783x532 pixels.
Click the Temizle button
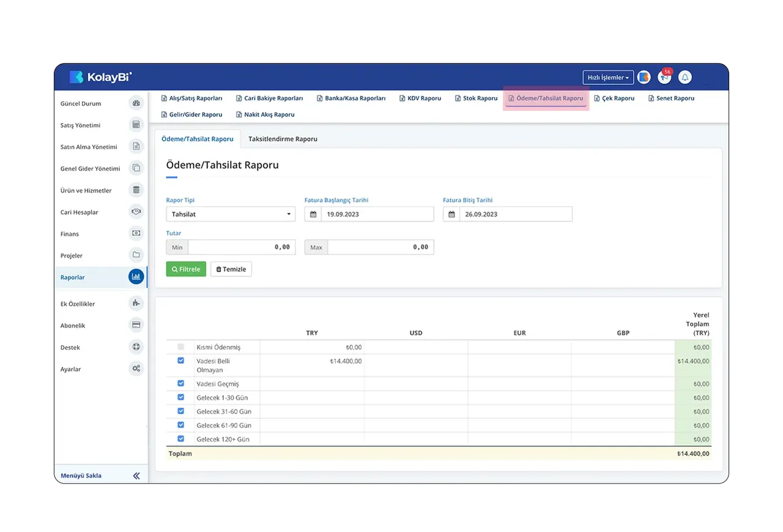[231, 269]
